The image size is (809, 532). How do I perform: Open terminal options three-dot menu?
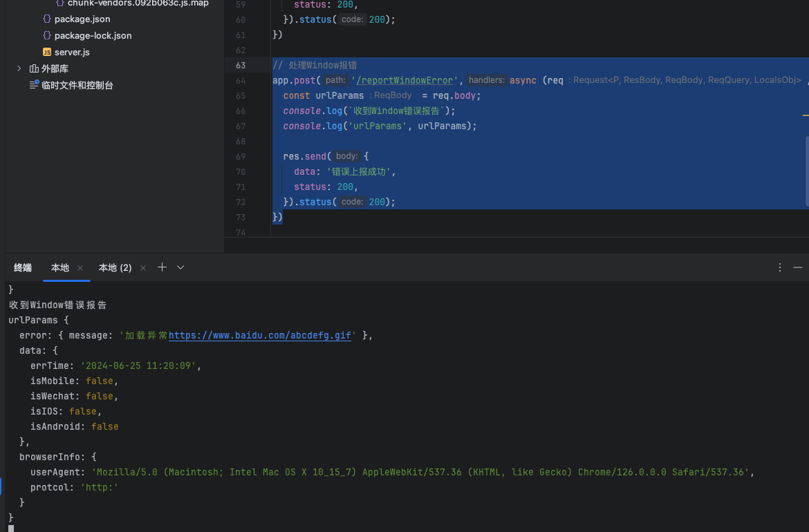780,267
